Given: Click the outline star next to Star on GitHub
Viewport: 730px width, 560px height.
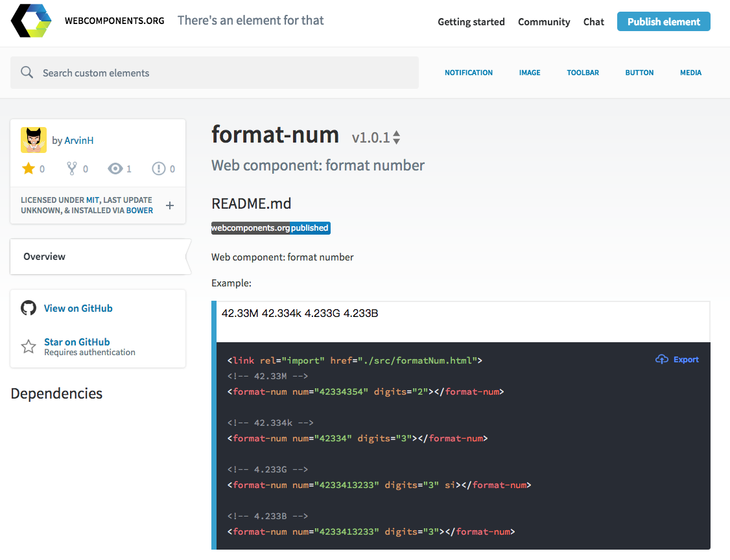Looking at the screenshot, I should (x=29, y=346).
